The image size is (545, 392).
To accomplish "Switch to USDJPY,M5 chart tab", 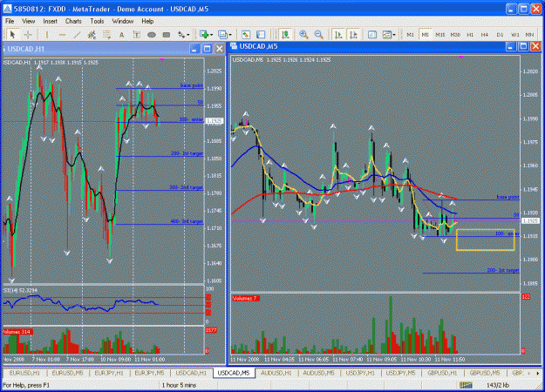I will coord(401,373).
